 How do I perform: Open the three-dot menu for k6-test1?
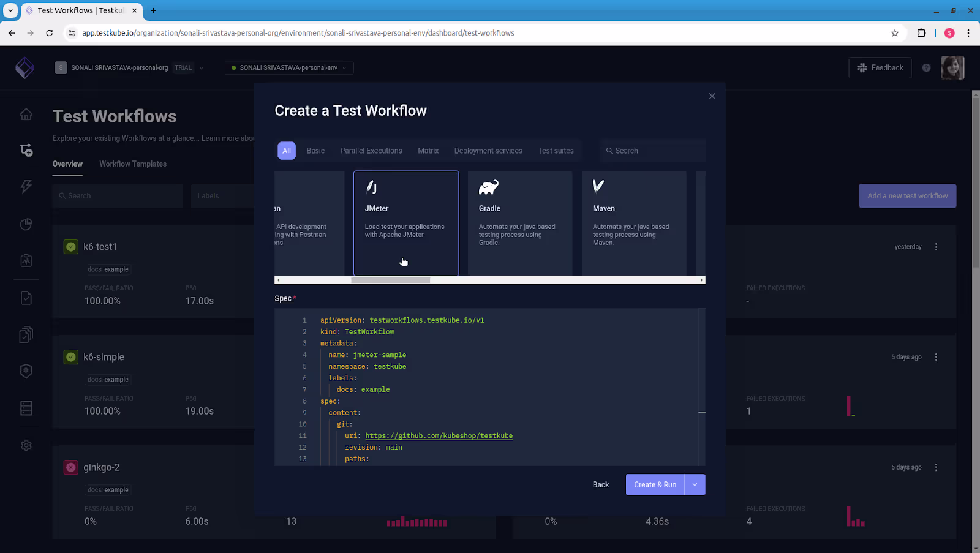click(x=936, y=247)
